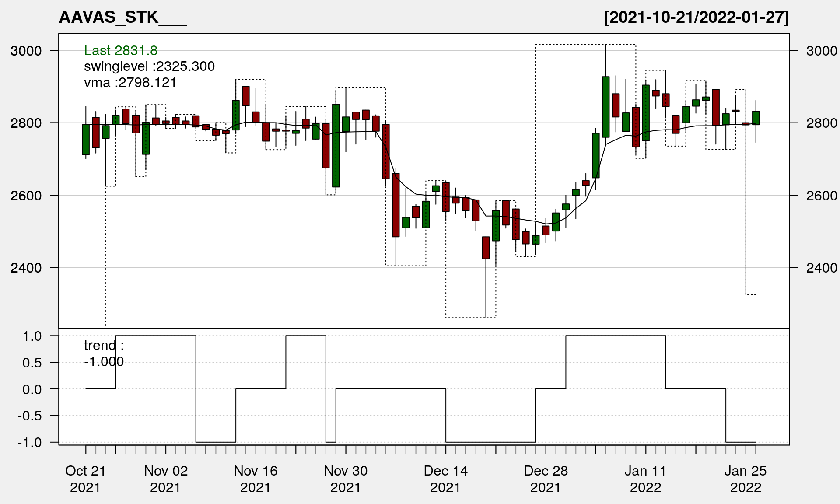
Task: Click the 0.5 tick on trend axis
Action: (x=32, y=363)
